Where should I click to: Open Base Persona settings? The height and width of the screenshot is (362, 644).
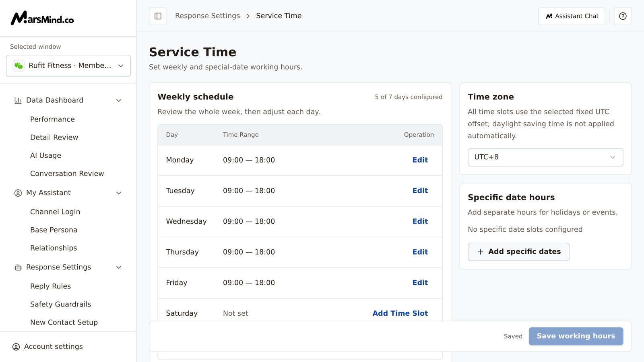coord(54,230)
